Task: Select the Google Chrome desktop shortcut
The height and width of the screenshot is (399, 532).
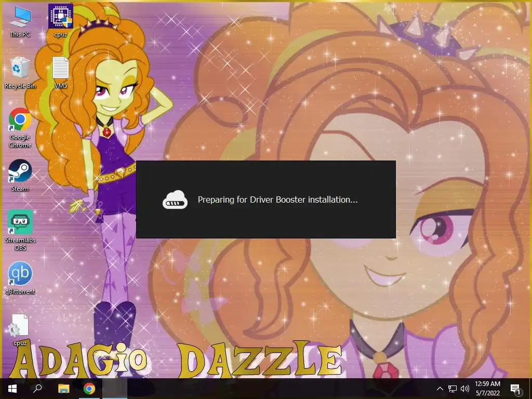Action: tap(20, 128)
